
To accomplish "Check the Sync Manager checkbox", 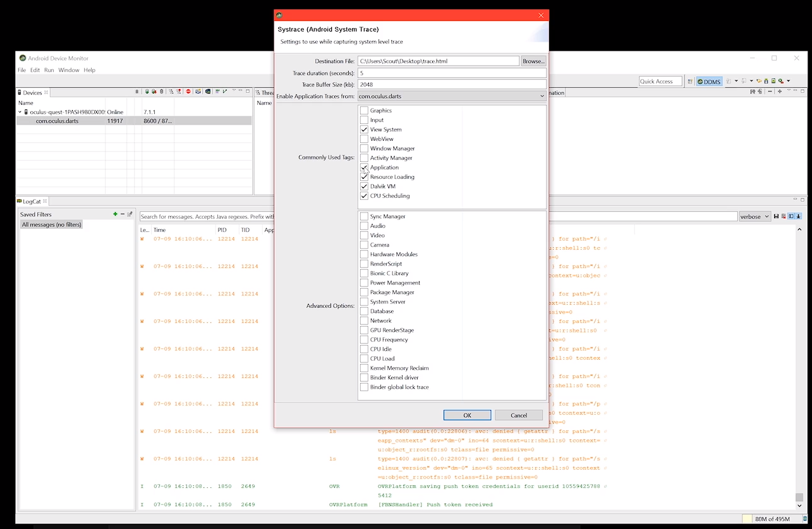I will point(364,216).
